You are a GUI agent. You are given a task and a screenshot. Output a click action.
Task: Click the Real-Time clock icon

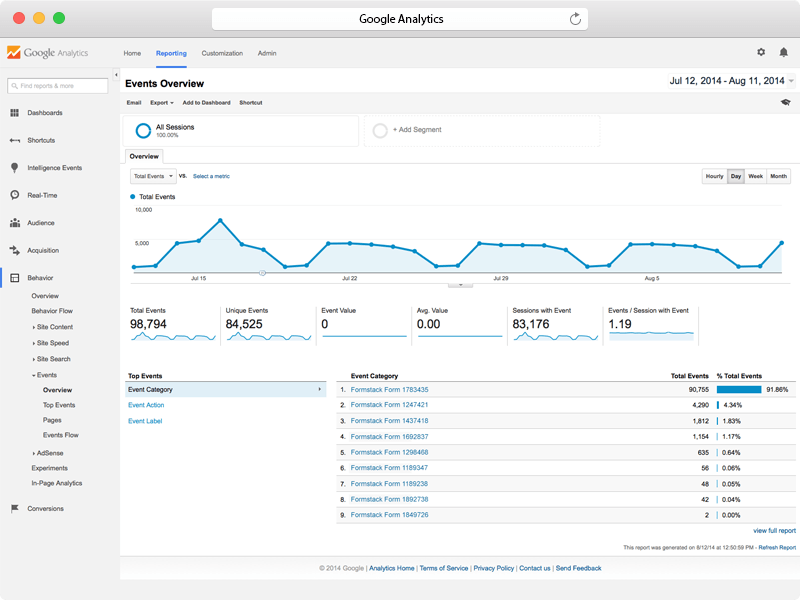(15, 195)
